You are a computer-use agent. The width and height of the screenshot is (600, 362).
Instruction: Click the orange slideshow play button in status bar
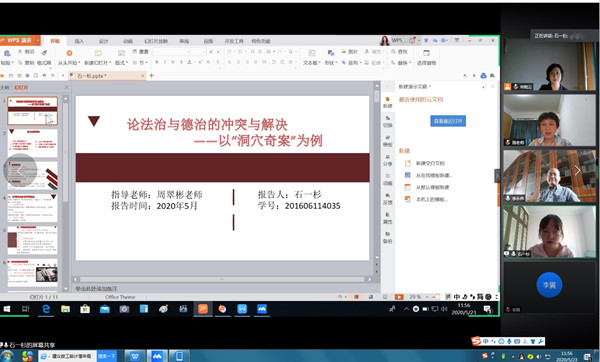(x=399, y=297)
